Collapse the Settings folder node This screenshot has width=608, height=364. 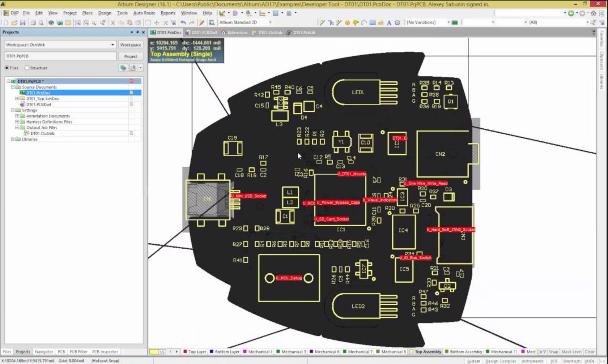click(13, 110)
